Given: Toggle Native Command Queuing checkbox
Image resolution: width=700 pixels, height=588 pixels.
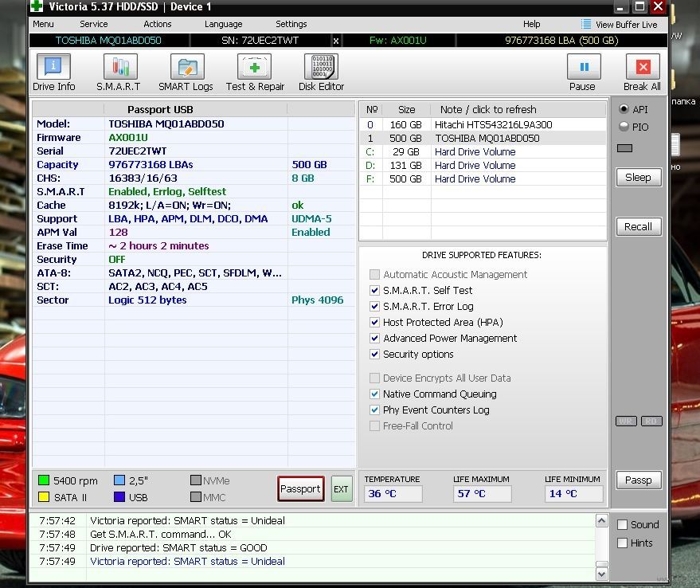Looking at the screenshot, I should pos(374,394).
